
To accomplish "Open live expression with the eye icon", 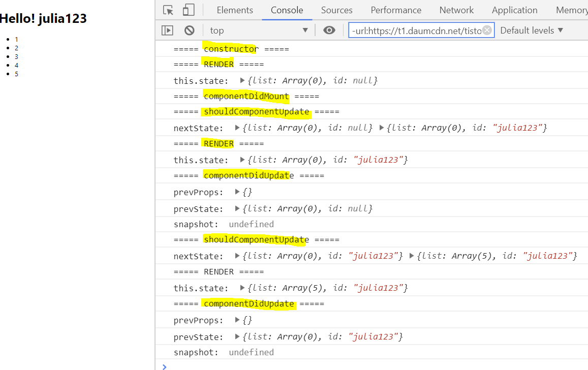I will [x=329, y=30].
